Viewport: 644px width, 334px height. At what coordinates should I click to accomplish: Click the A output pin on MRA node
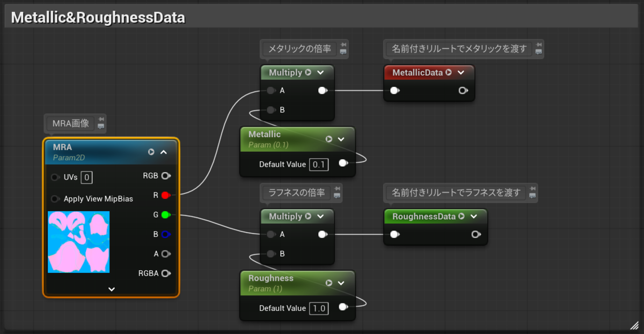[x=166, y=254]
